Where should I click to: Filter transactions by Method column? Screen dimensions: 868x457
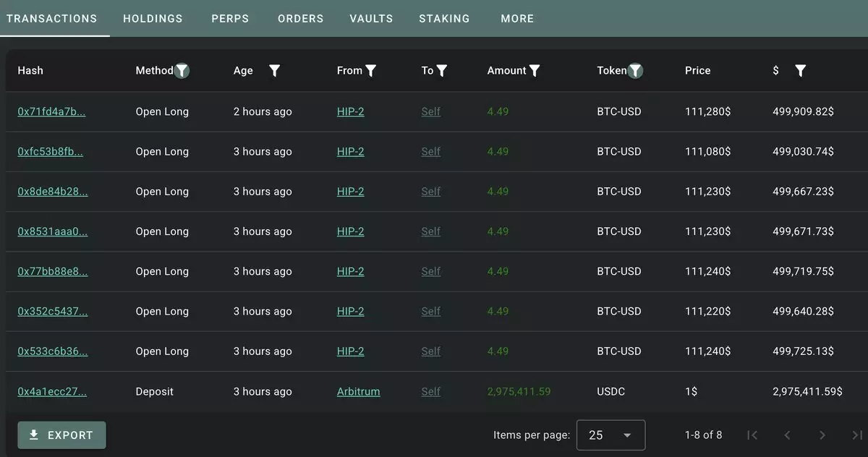(x=182, y=70)
